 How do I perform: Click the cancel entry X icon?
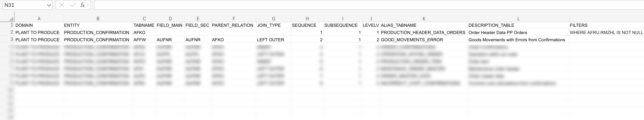pyautogui.click(x=62, y=5)
